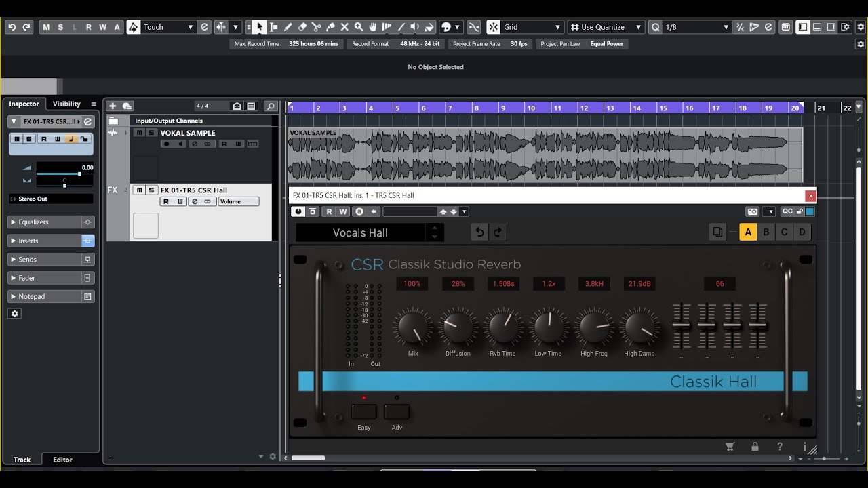The width and height of the screenshot is (868, 488).
Task: Toggle the plugin power bypass button
Action: 298,211
